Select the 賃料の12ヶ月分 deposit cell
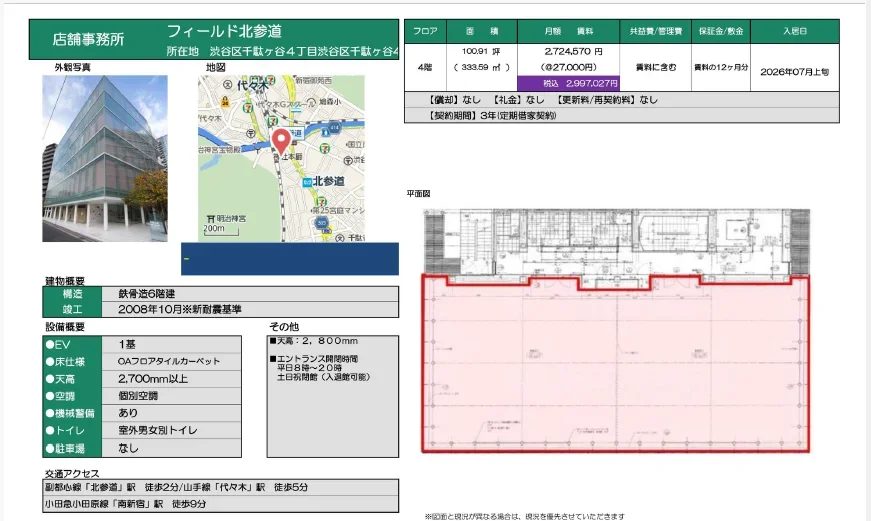The image size is (871, 521). point(720,67)
